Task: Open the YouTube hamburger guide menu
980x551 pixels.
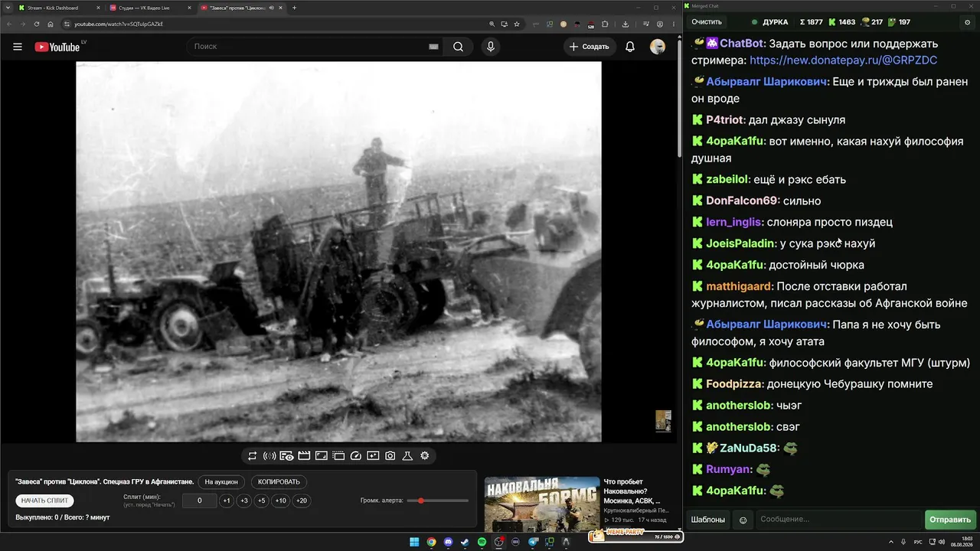Action: click(18, 47)
